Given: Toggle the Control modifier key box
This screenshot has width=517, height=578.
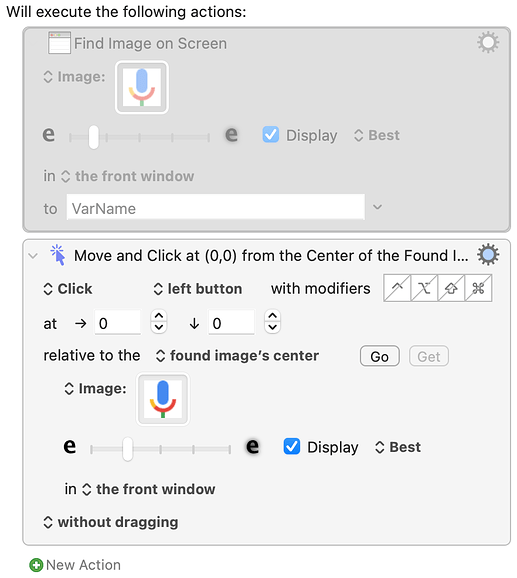Looking at the screenshot, I should [x=397, y=288].
